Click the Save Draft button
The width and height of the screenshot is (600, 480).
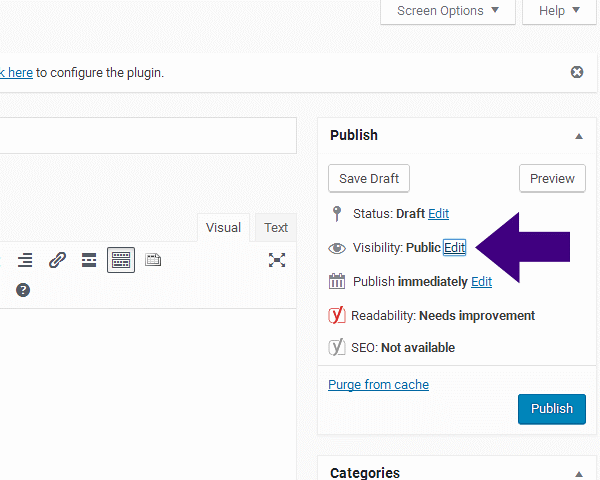(x=369, y=179)
